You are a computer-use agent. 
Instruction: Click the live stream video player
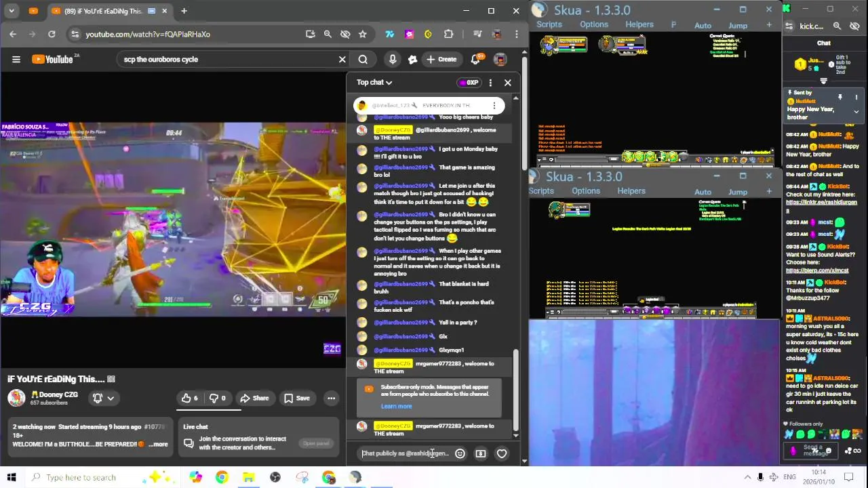tap(173, 220)
